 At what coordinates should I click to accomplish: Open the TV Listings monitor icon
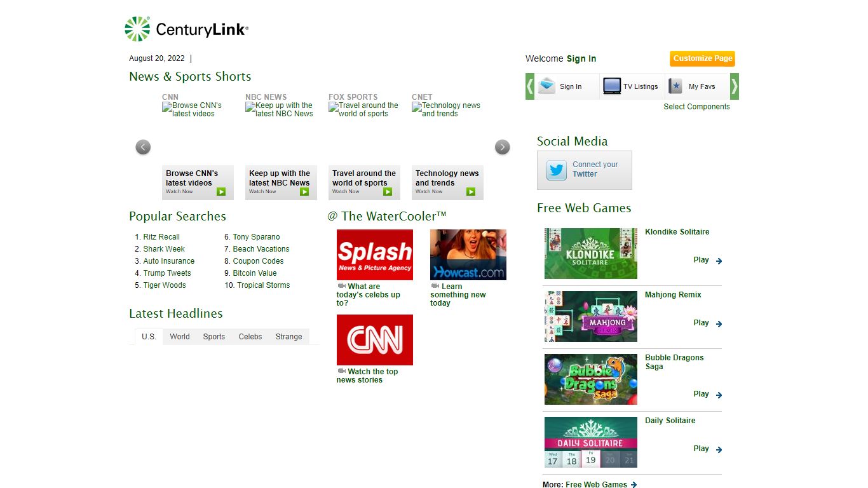coord(612,86)
